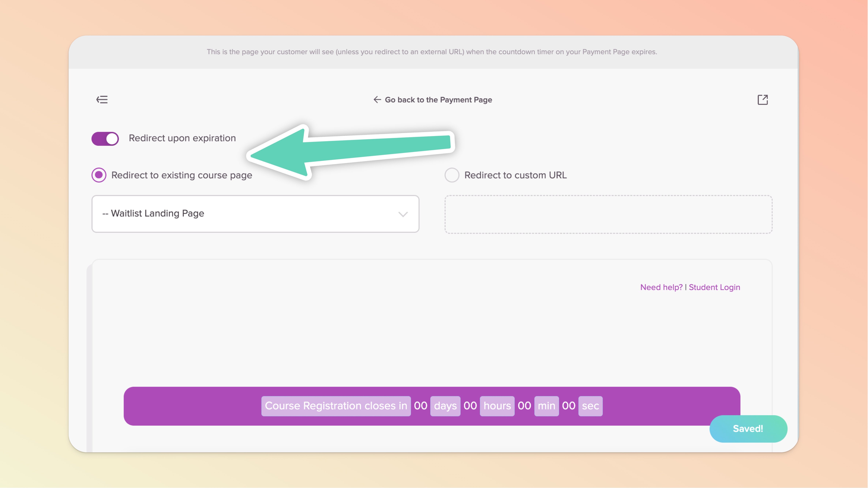This screenshot has width=868, height=488.
Task: Click the Student Login link
Action: [714, 287]
